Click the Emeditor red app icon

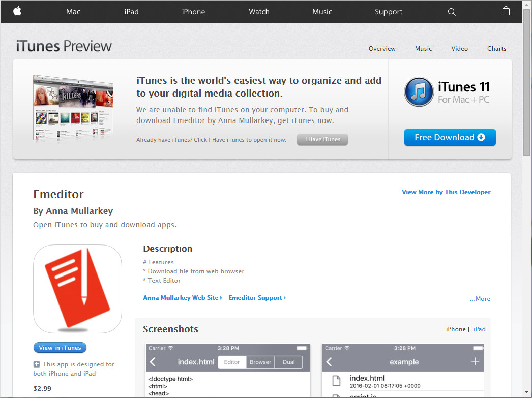(x=77, y=289)
